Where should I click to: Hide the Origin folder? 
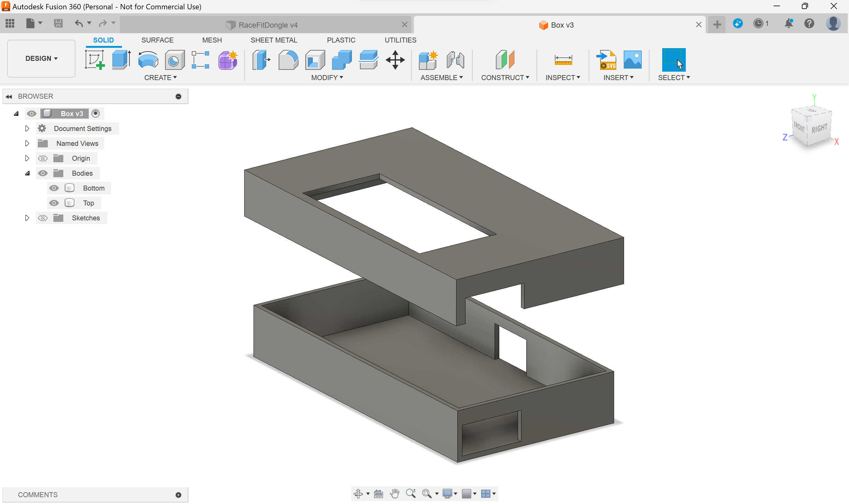43,158
